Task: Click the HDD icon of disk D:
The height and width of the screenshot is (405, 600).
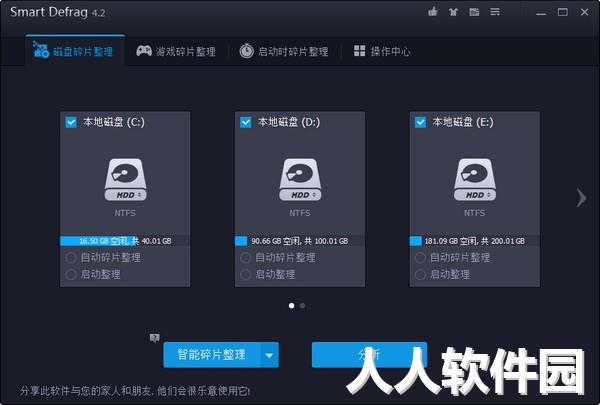Action: [x=300, y=180]
